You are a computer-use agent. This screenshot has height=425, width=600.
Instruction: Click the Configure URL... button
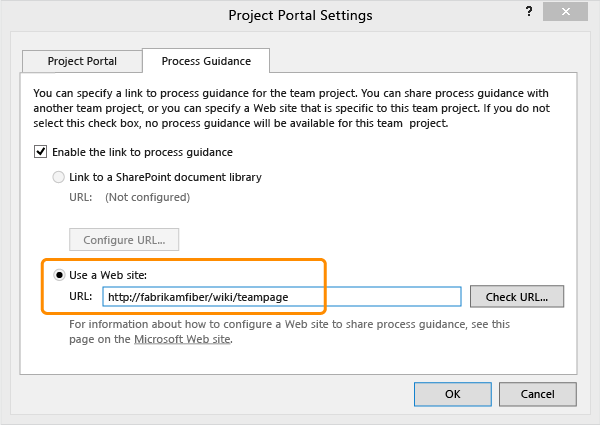click(x=124, y=240)
